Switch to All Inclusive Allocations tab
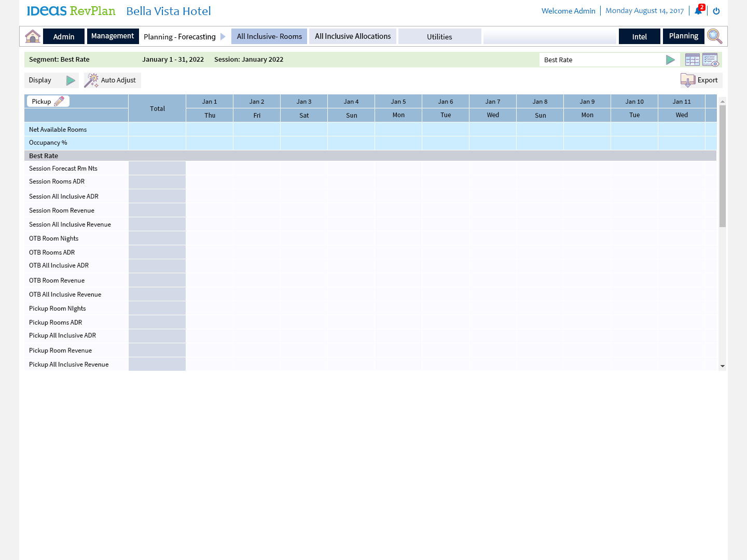 353,37
